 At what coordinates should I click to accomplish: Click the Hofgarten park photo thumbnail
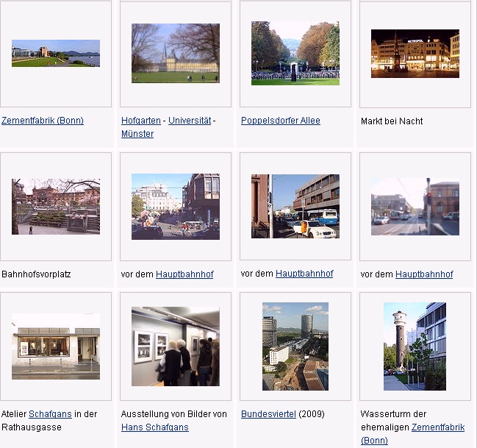tap(175, 53)
